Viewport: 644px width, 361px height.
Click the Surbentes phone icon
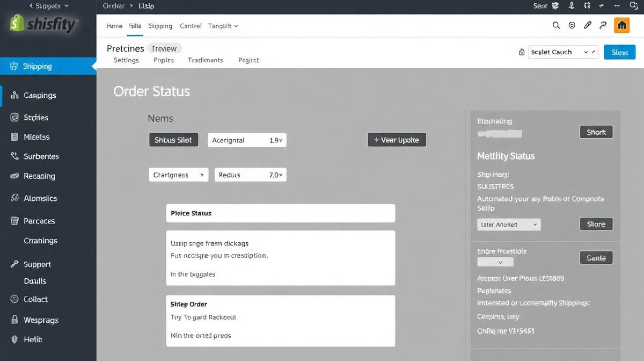pyautogui.click(x=14, y=156)
